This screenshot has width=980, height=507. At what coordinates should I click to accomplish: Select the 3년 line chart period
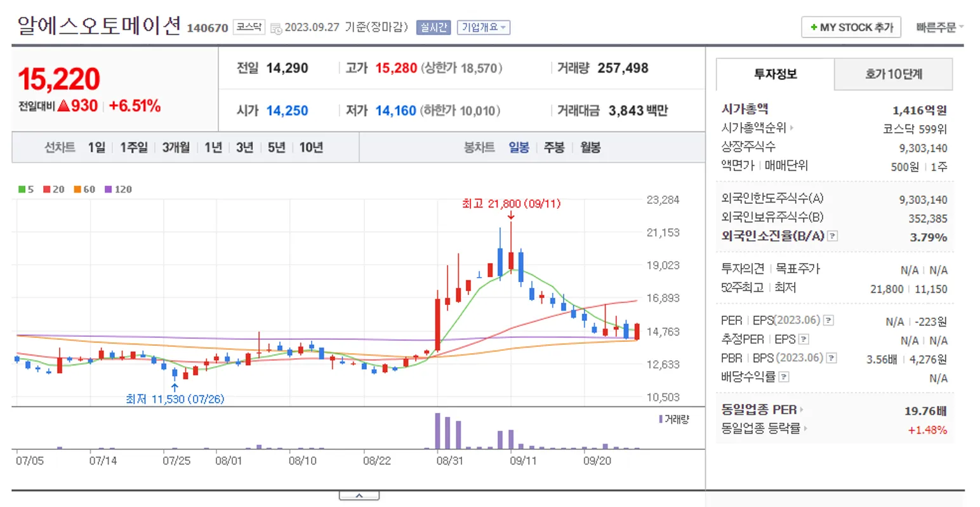click(244, 147)
